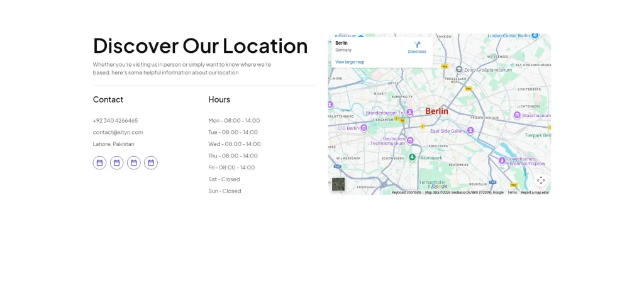
Task: Click the Kreuzberg district label on the map
Action: point(438,146)
